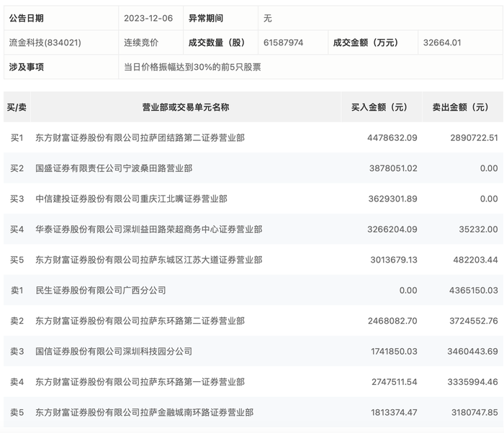Select 东方财富证券拉萨东城区江苏大道 name
The image size is (504, 433).
(149, 260)
